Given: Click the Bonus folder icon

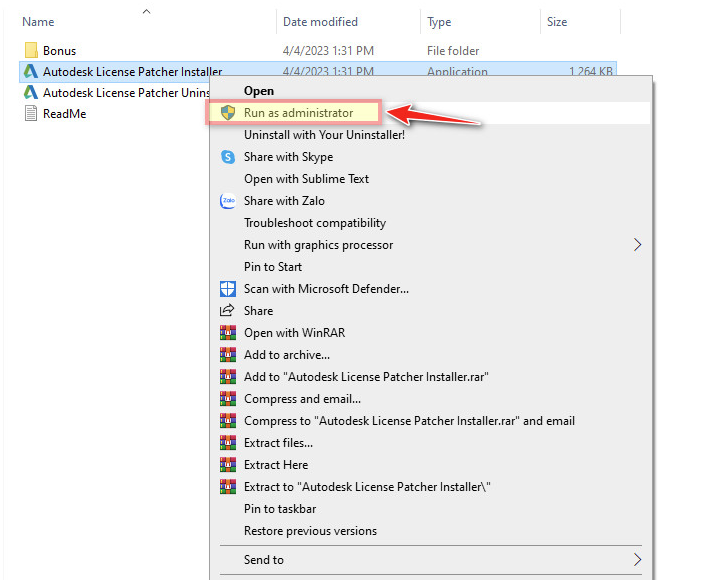Looking at the screenshot, I should [x=30, y=50].
